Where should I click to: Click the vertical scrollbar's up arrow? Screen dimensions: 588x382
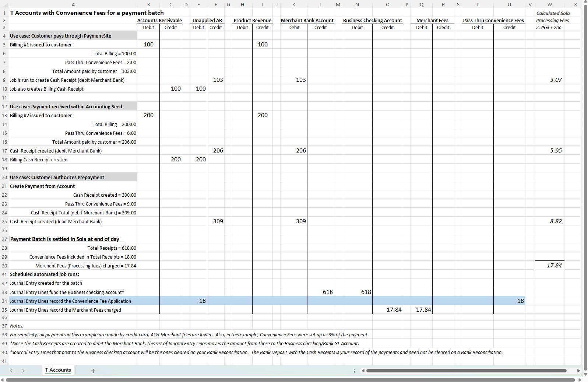(x=585, y=2)
